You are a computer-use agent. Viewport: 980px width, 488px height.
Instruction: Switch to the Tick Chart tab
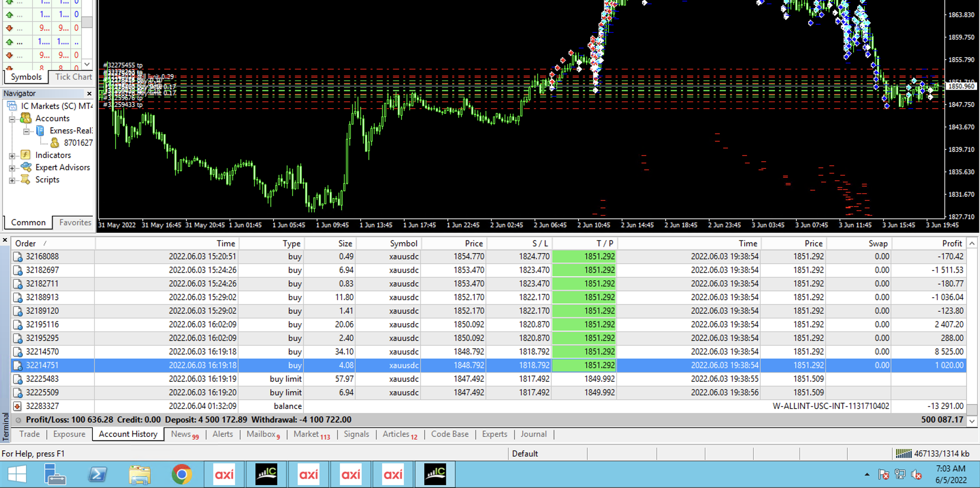[x=73, y=77]
